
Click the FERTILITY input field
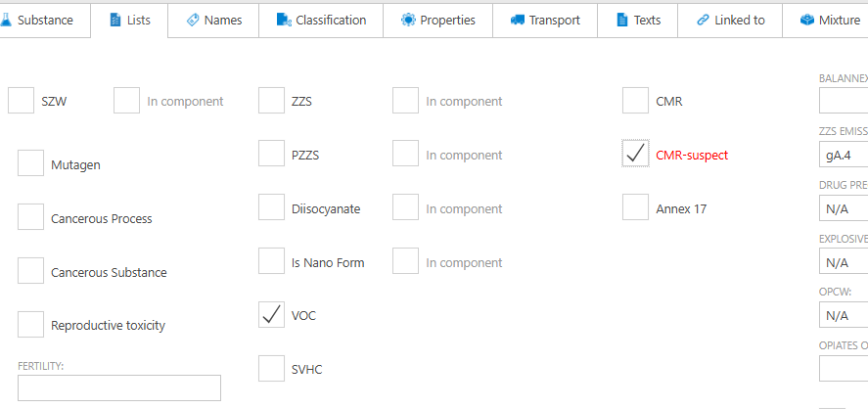point(119,387)
